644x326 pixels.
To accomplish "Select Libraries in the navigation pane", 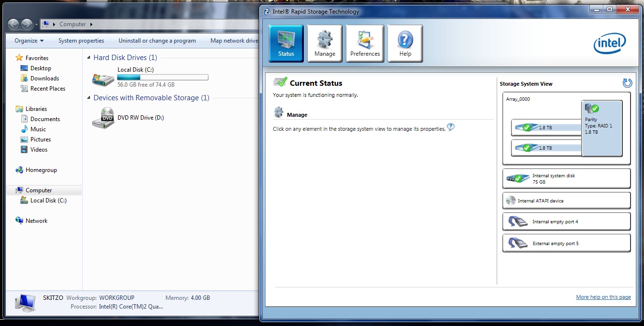I will [36, 109].
